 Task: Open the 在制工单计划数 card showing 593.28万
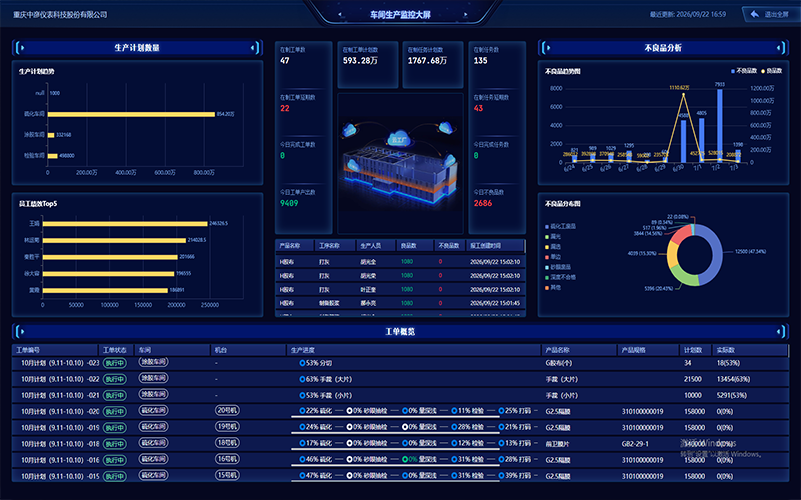(367, 65)
